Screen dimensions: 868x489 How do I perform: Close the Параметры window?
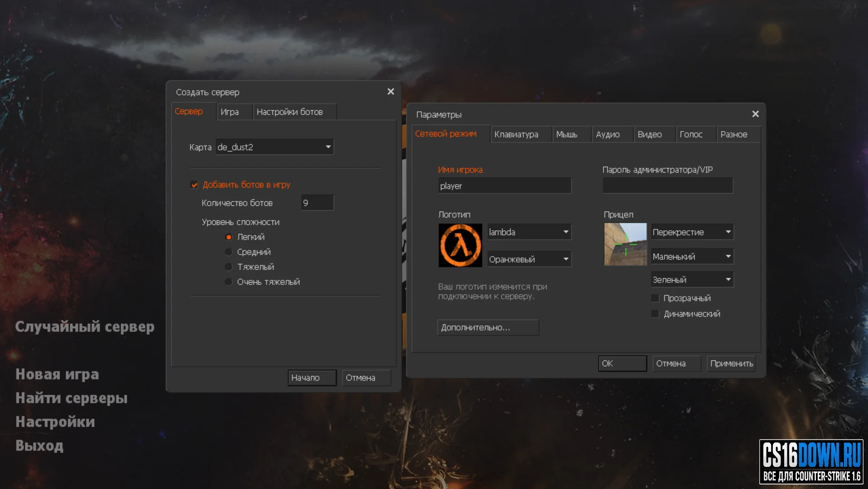[x=755, y=114]
